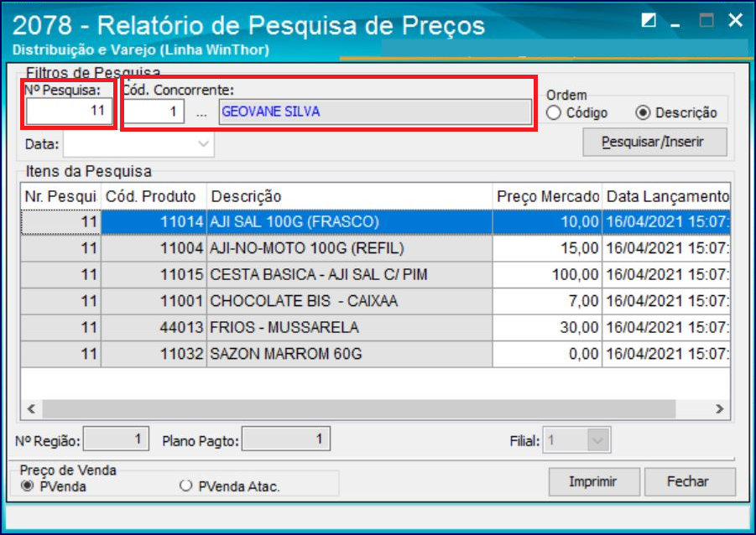Click the market price 15,00 cell
The height and width of the screenshot is (535, 756).
tap(547, 249)
